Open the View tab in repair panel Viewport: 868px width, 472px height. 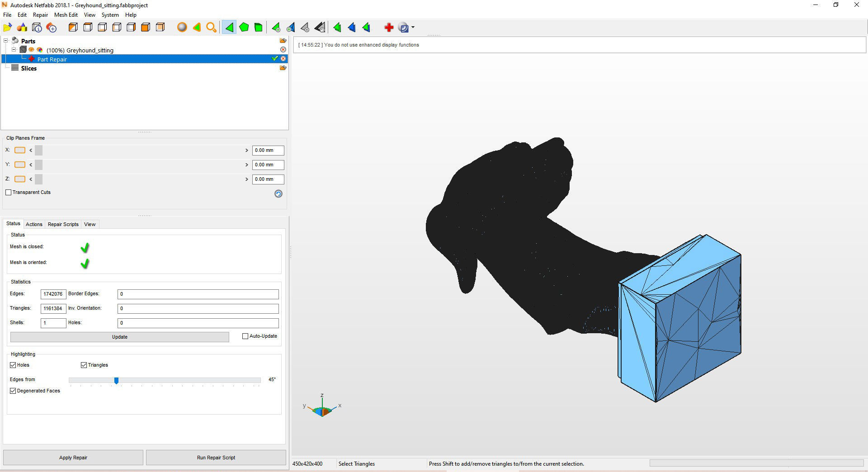[x=90, y=224]
